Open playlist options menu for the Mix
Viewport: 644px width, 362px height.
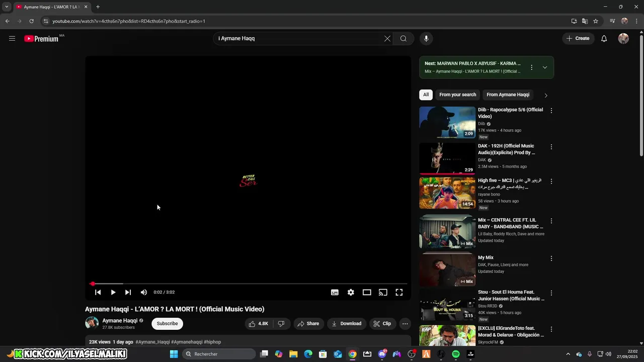(531, 67)
